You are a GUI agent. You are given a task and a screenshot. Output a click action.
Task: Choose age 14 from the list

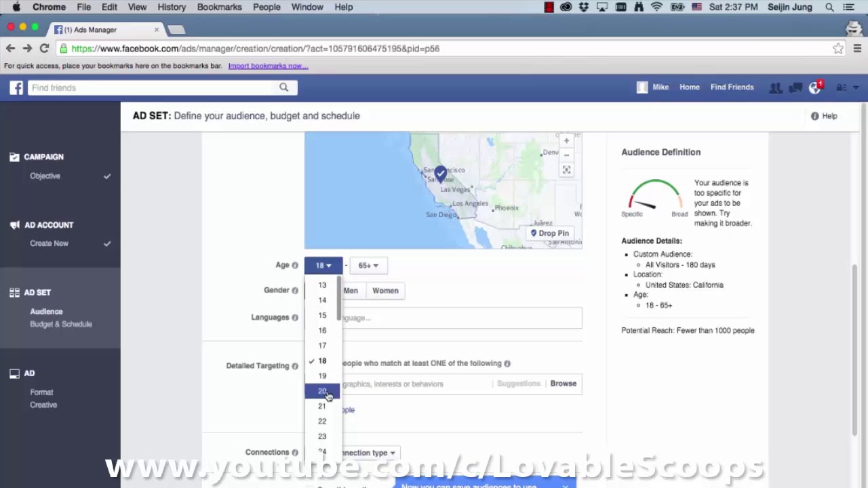tap(322, 300)
